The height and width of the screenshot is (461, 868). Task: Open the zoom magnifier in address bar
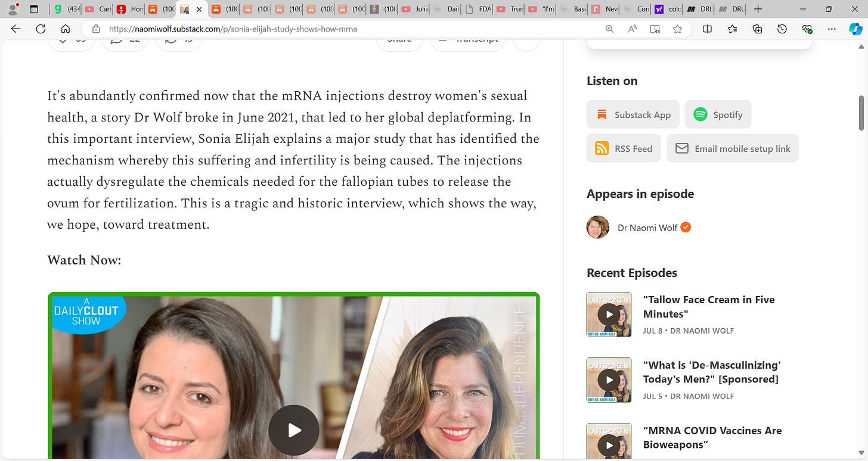(609, 29)
